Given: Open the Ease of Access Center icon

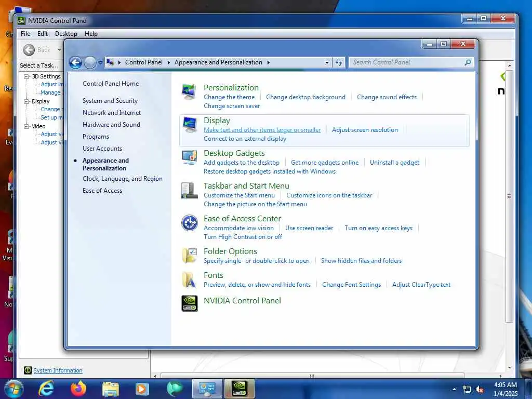Looking at the screenshot, I should tap(189, 223).
